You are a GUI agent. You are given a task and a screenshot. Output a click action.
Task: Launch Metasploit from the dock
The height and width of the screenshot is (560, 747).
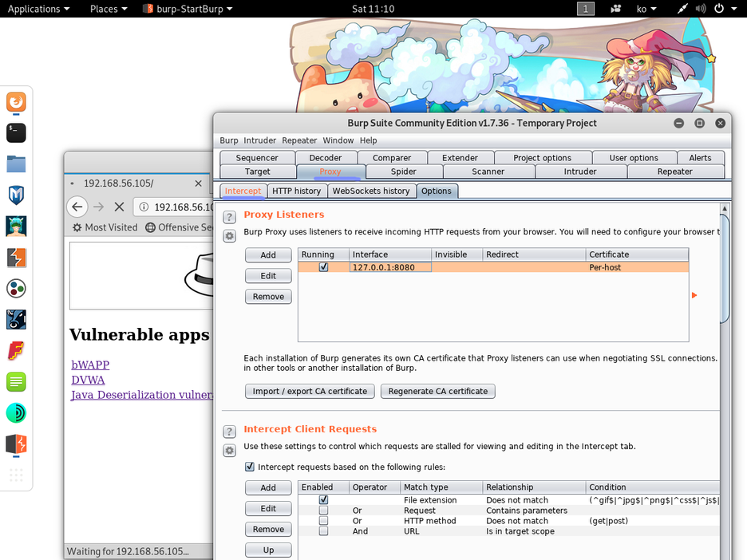point(16,195)
